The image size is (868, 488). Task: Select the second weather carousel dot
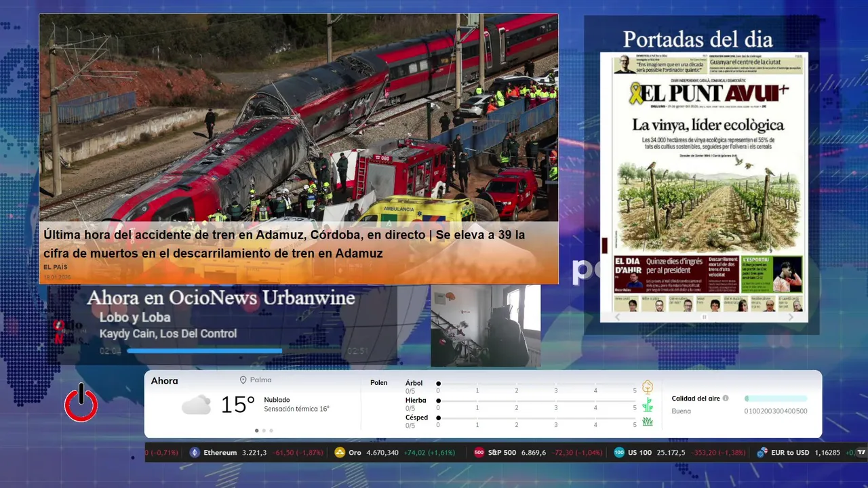pyautogui.click(x=264, y=430)
